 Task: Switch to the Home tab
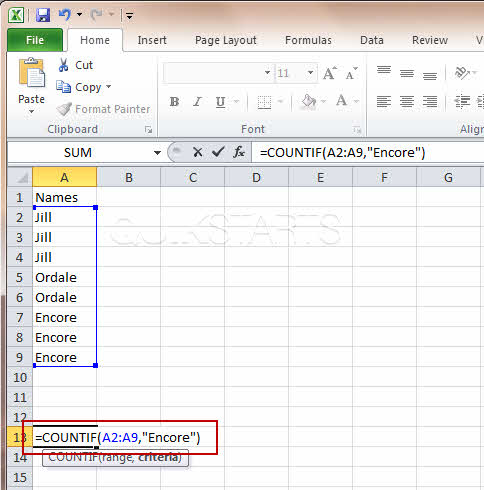(95, 40)
